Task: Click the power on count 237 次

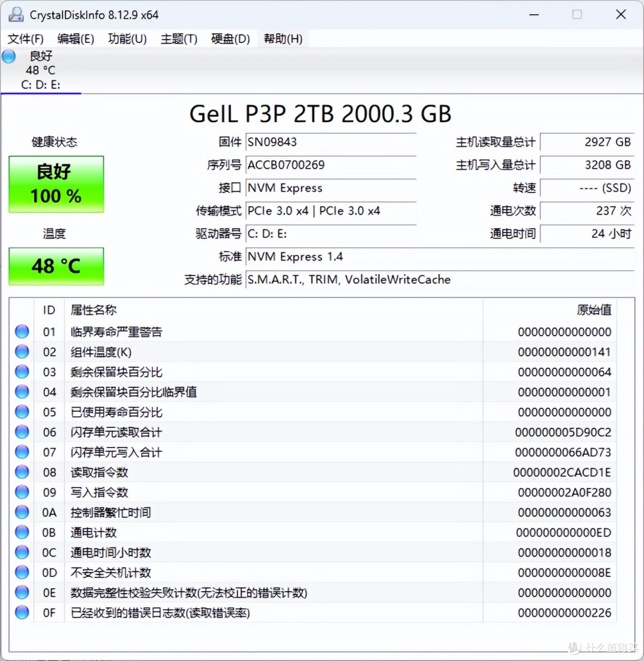Action: click(587, 211)
